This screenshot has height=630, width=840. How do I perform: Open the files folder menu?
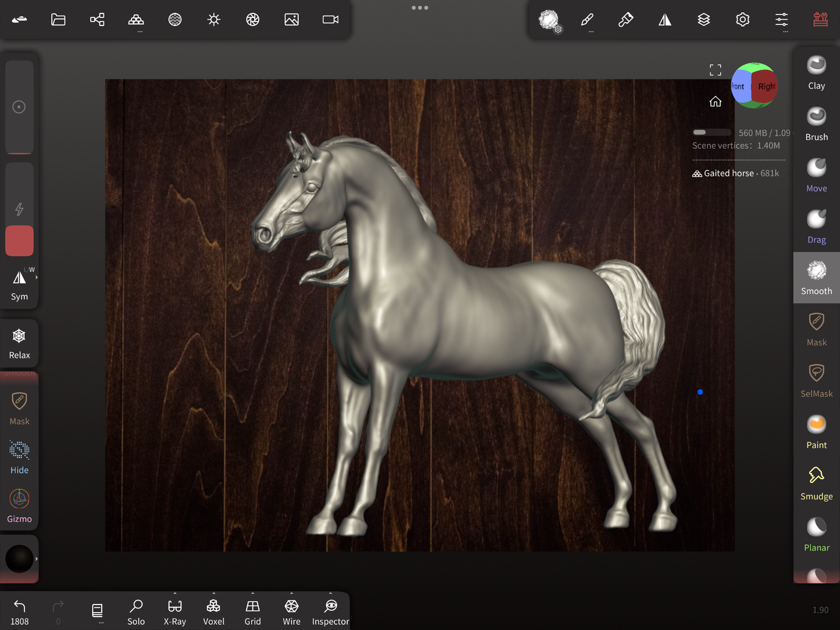click(58, 20)
